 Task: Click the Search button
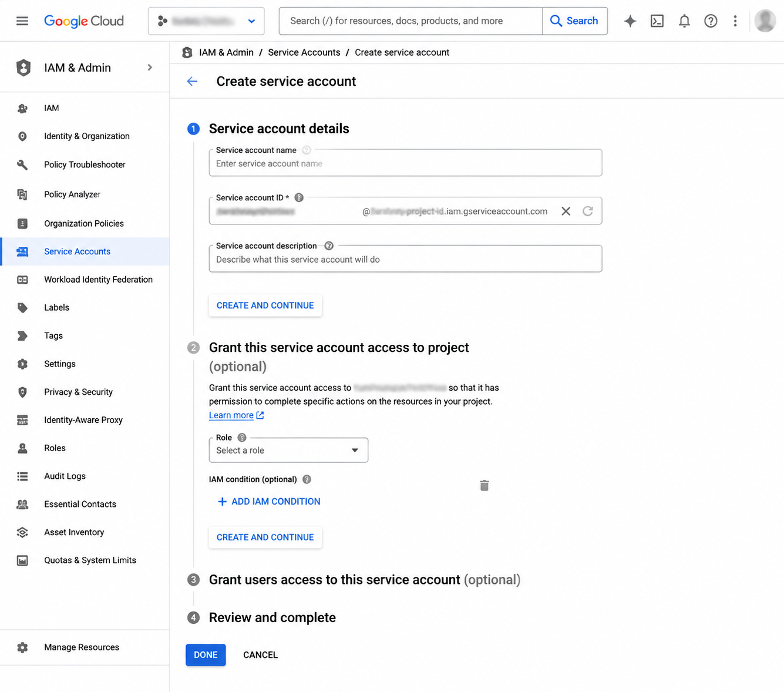point(575,21)
